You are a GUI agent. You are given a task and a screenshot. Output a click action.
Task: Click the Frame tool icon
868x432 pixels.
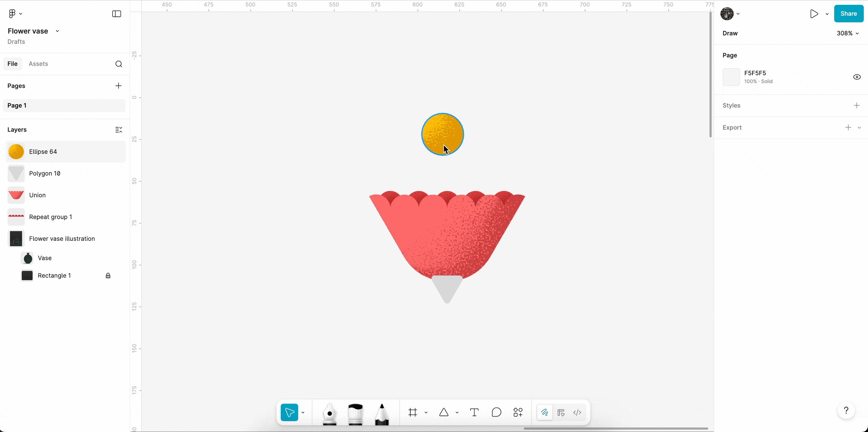coord(413,412)
